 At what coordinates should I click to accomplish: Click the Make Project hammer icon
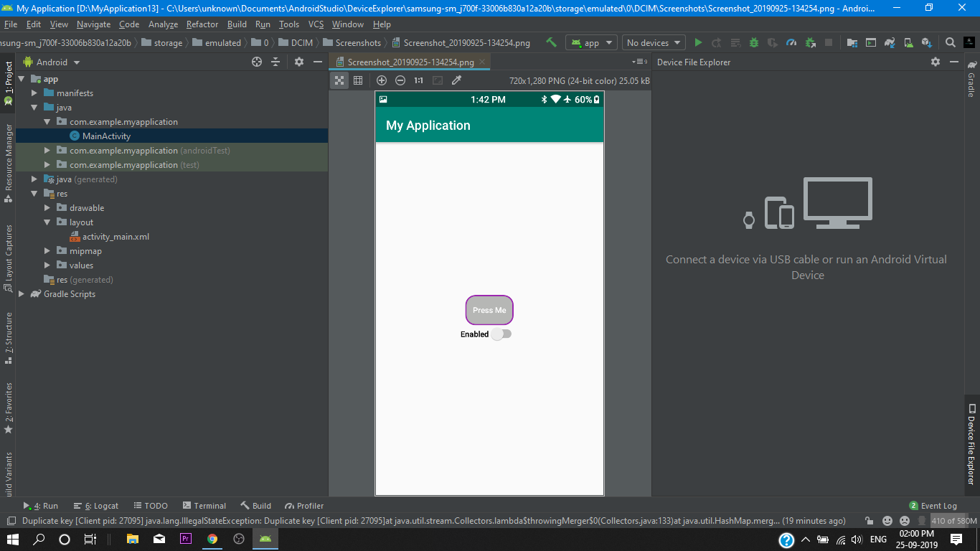551,43
